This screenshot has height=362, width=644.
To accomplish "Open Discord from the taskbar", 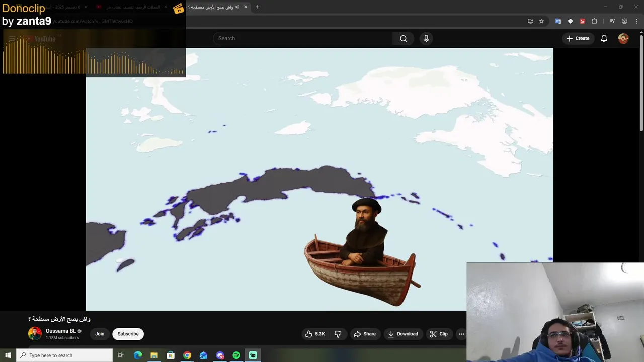I will 220,355.
